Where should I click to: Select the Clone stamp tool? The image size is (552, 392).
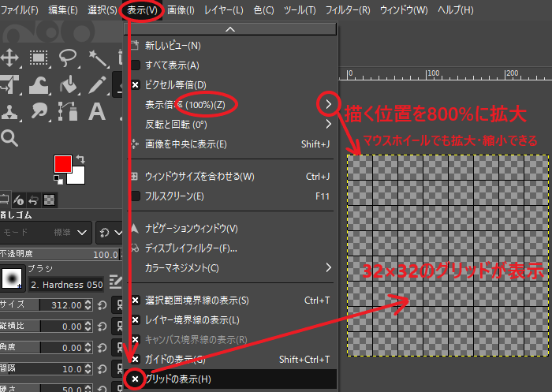pyautogui.click(x=9, y=112)
